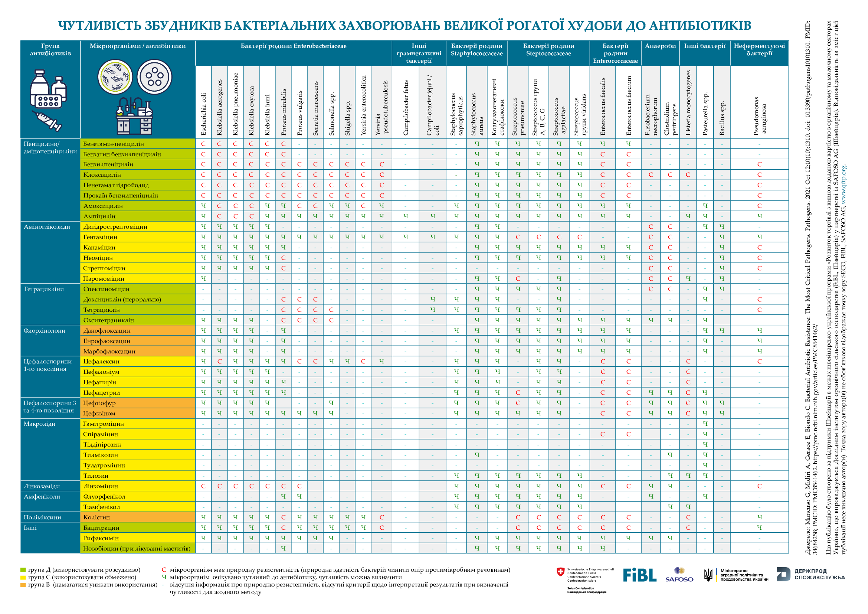The image size is (868, 614).
Task: Click the FiBL logo
Action: (x=640, y=575)
